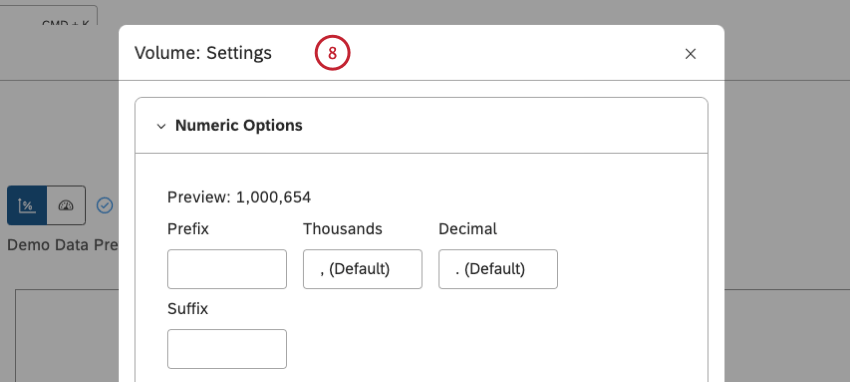
Task: Click the Decimal field label
Action: [468, 229]
